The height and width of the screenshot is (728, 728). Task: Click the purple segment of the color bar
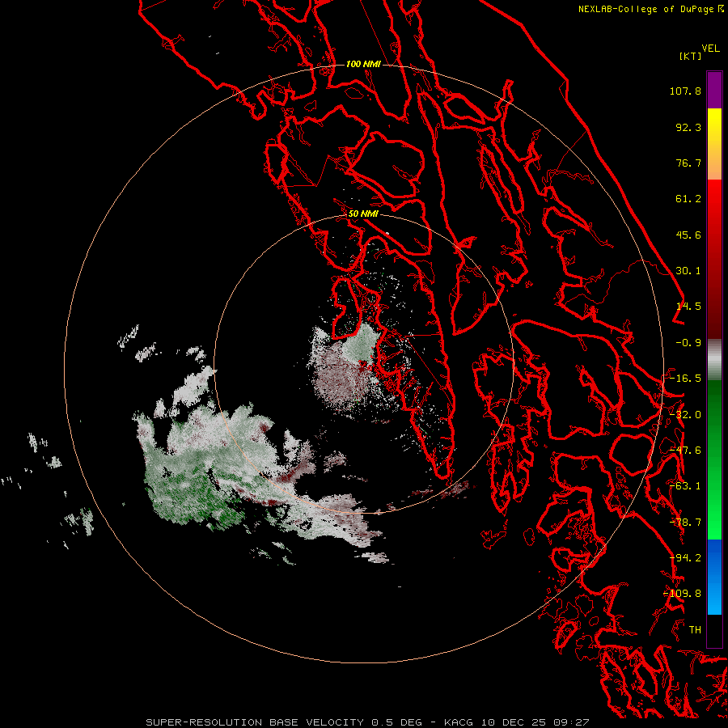(x=714, y=90)
